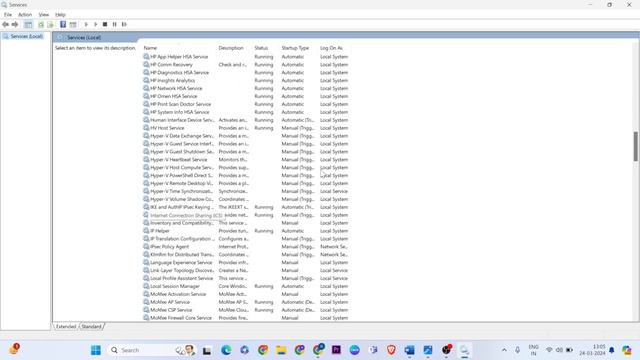Screen dimensions: 640x360
Task: Select the gear icon beside HP Comm Recovery
Action: click(x=146, y=64)
